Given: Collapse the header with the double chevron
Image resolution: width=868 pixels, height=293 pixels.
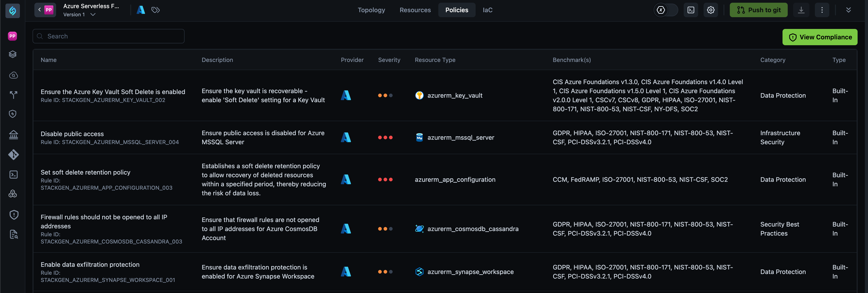Looking at the screenshot, I should [849, 10].
